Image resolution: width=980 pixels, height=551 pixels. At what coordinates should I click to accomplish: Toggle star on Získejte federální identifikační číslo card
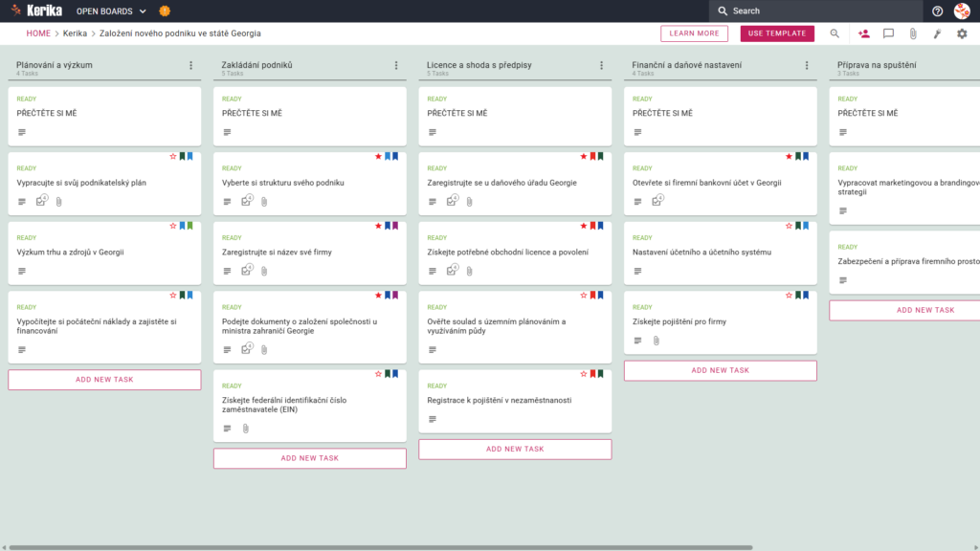tap(378, 374)
